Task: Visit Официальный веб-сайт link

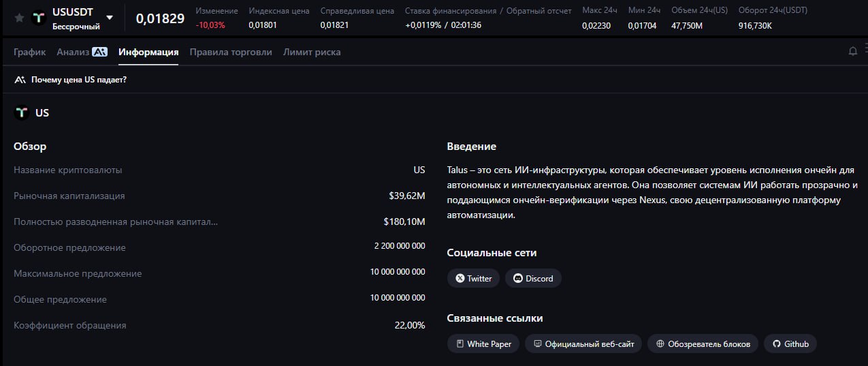Action: 583,344
